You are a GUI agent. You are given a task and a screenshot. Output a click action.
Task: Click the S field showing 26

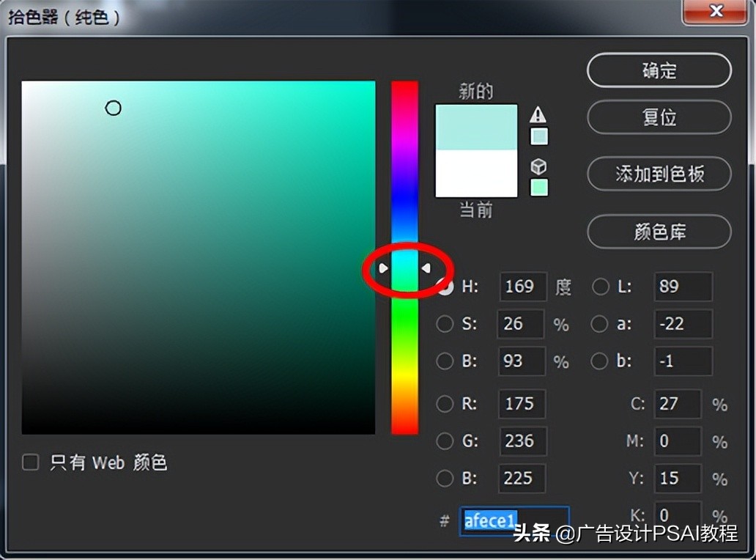pyautogui.click(x=521, y=324)
